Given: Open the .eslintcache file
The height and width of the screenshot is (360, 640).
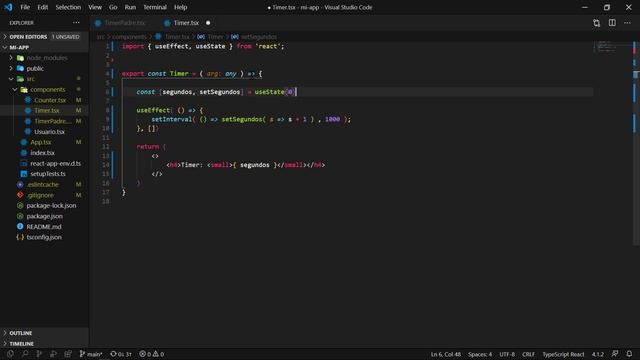Looking at the screenshot, I should point(44,184).
